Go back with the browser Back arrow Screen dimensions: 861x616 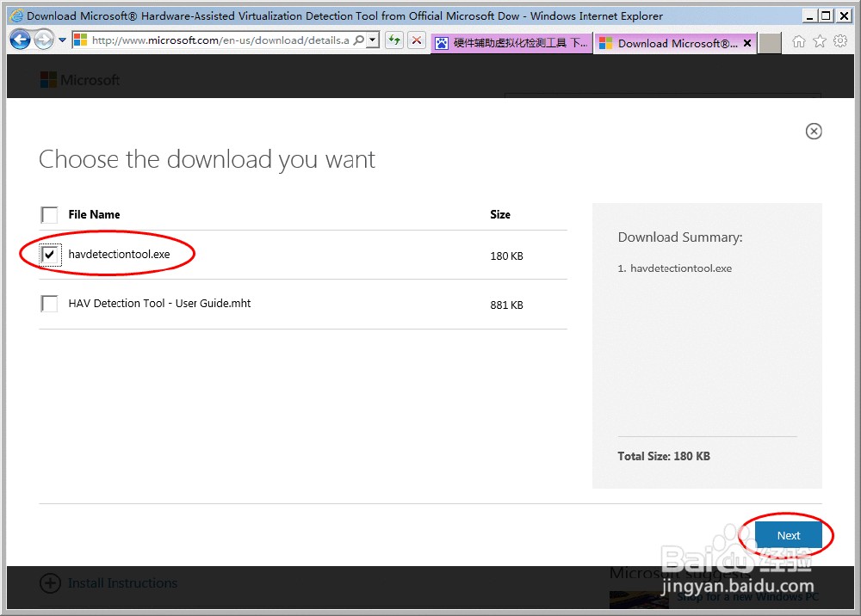pos(20,40)
